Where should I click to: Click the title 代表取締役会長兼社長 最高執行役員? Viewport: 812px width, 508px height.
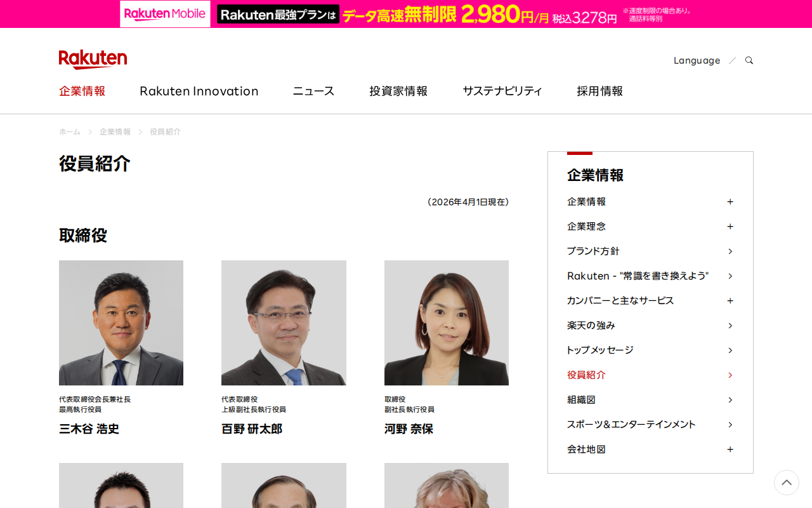coord(95,404)
